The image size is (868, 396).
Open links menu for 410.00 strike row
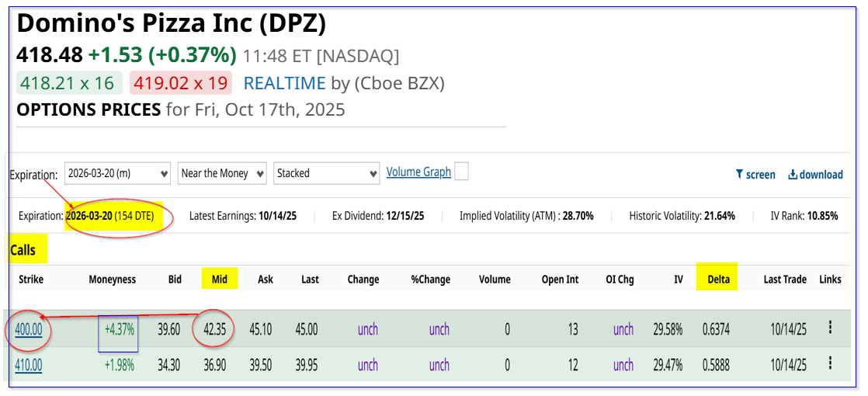point(830,363)
